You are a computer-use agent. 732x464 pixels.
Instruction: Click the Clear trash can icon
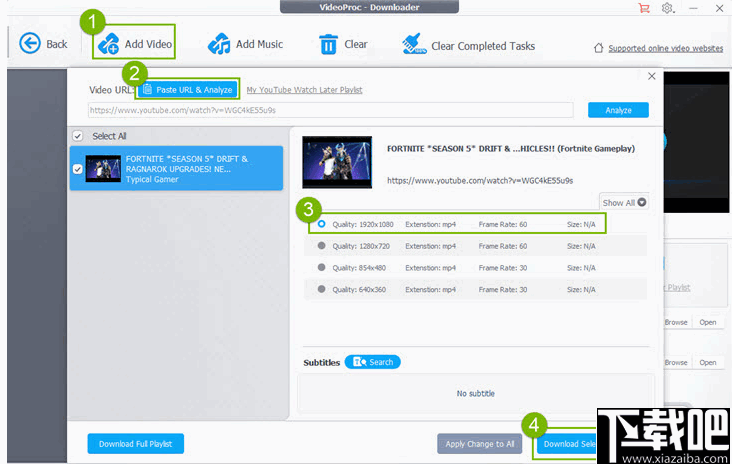tap(328, 44)
